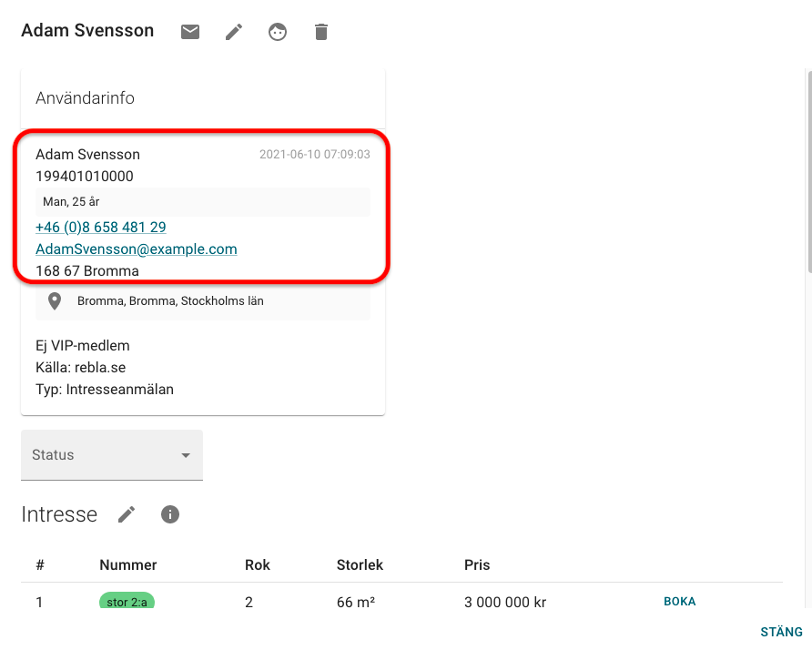
Task: Close the view with STÄNG
Action: (x=781, y=631)
